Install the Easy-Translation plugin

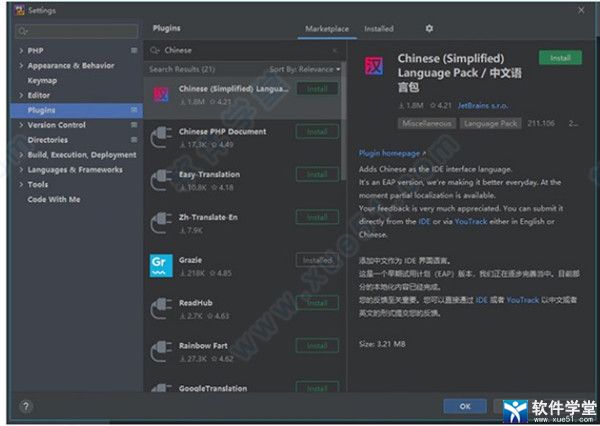(x=317, y=175)
